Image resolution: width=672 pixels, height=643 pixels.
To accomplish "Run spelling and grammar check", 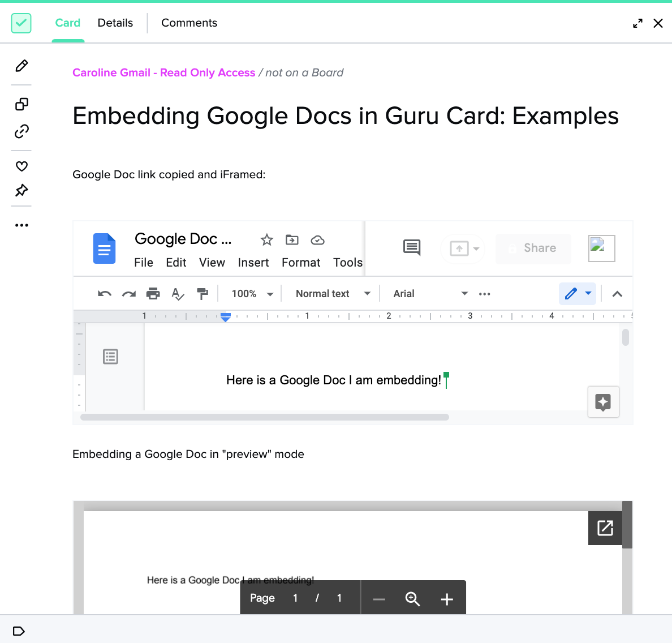I will tap(178, 294).
